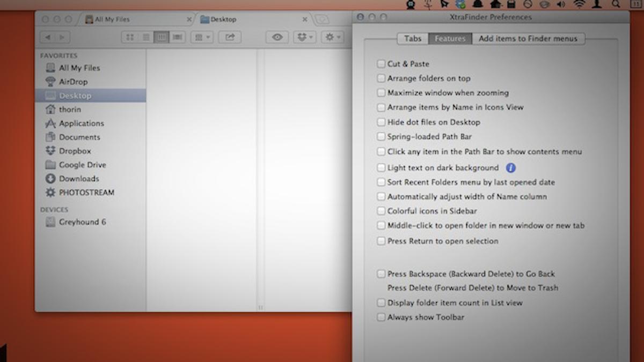The height and width of the screenshot is (362, 644).
Task: Switch Finder to list view
Action: click(x=145, y=37)
